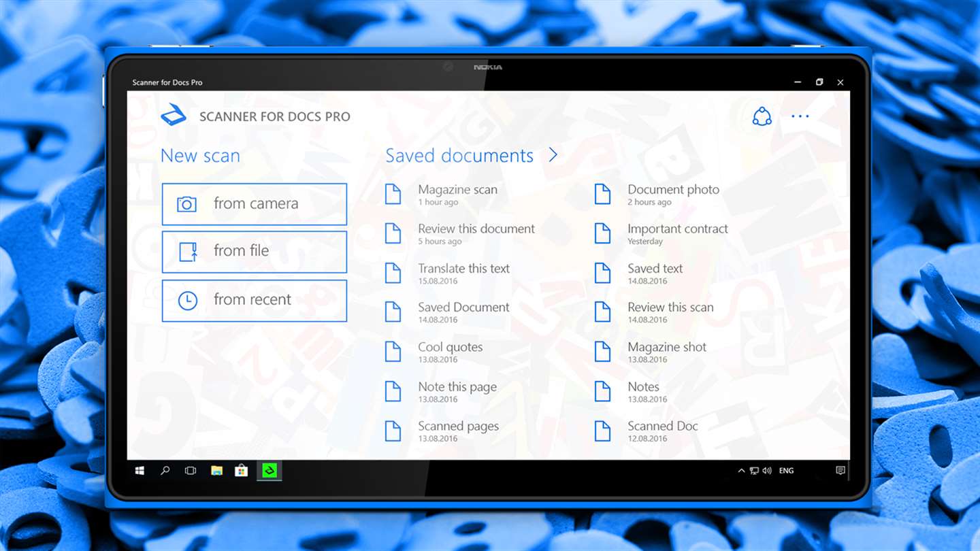Screen dimensions: 980x551
Task: Click the file icon beside Important contract
Action: pos(603,233)
